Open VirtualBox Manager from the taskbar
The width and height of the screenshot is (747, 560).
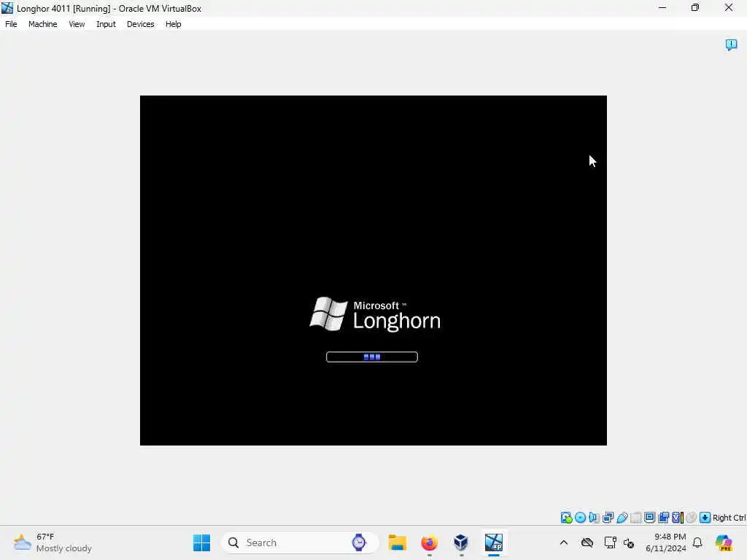click(x=461, y=542)
